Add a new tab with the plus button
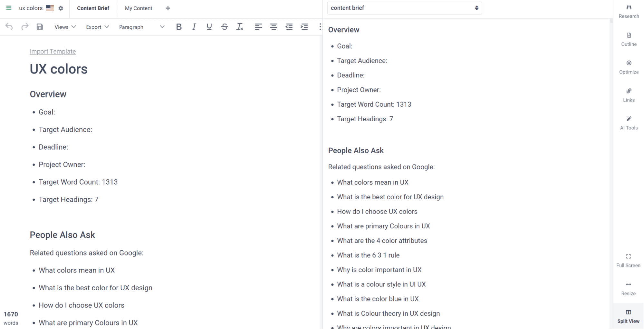The height and width of the screenshot is (329, 644). click(x=168, y=8)
